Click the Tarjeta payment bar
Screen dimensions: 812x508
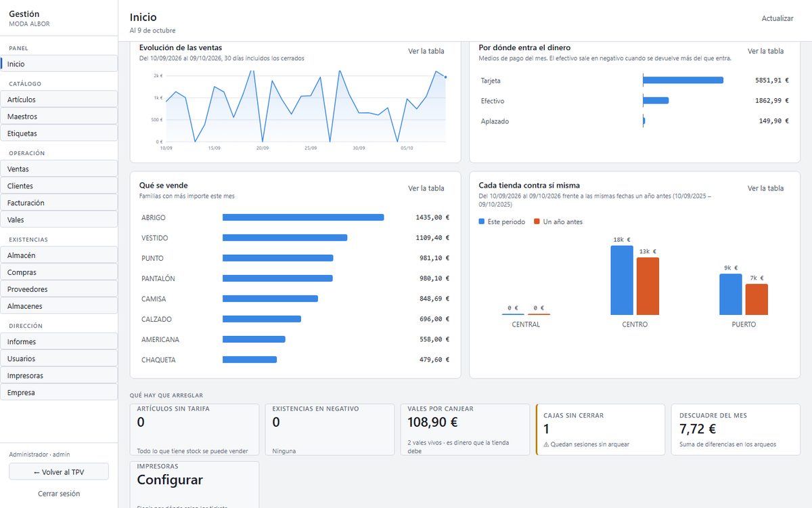pyautogui.click(x=683, y=80)
